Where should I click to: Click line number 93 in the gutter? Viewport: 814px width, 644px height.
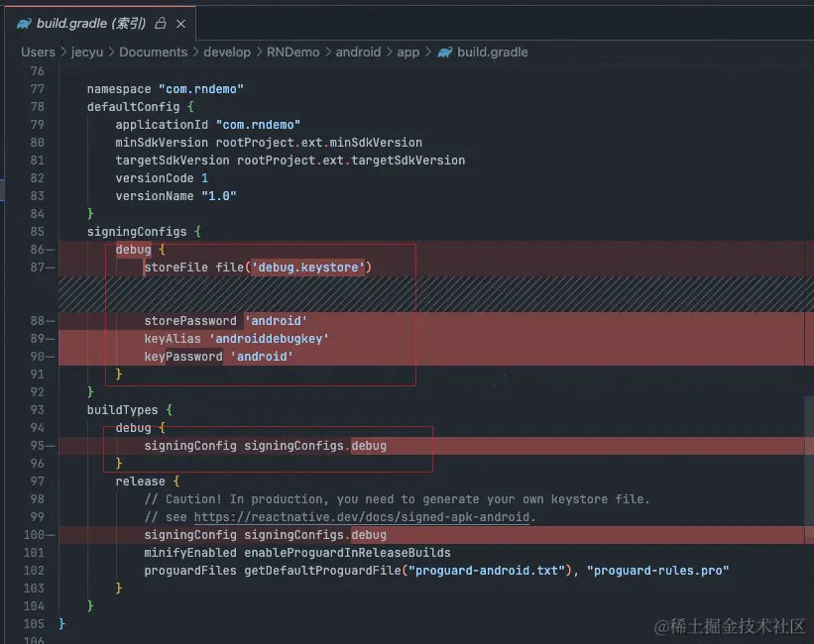point(38,410)
